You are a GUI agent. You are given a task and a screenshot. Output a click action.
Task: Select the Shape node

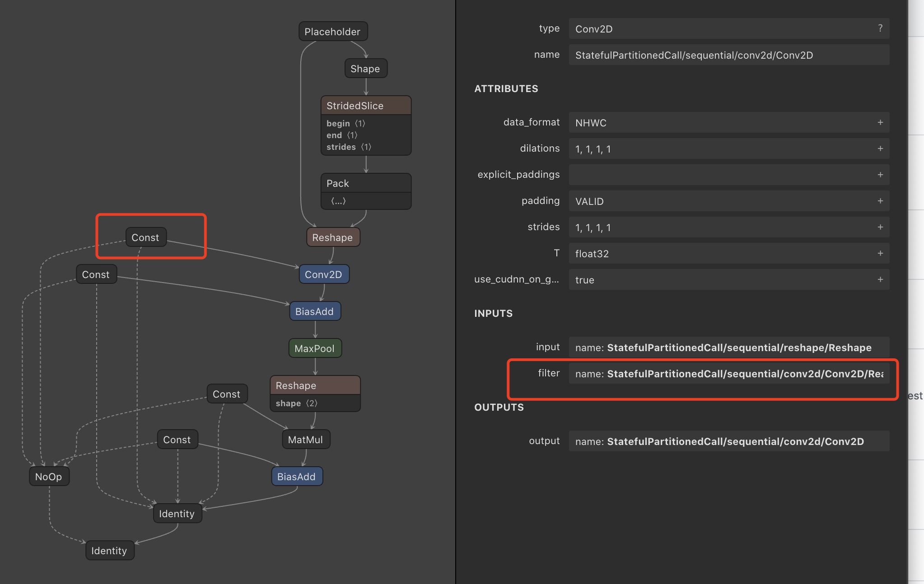(366, 68)
